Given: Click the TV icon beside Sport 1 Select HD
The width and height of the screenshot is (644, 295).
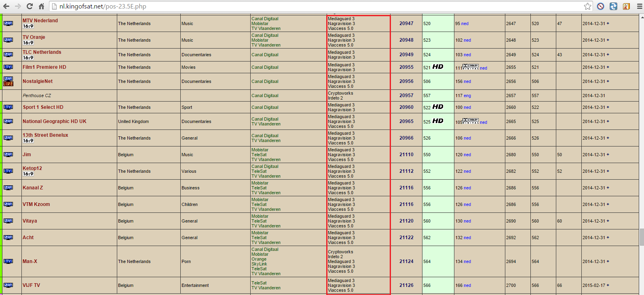Looking at the screenshot, I should 8,107.
